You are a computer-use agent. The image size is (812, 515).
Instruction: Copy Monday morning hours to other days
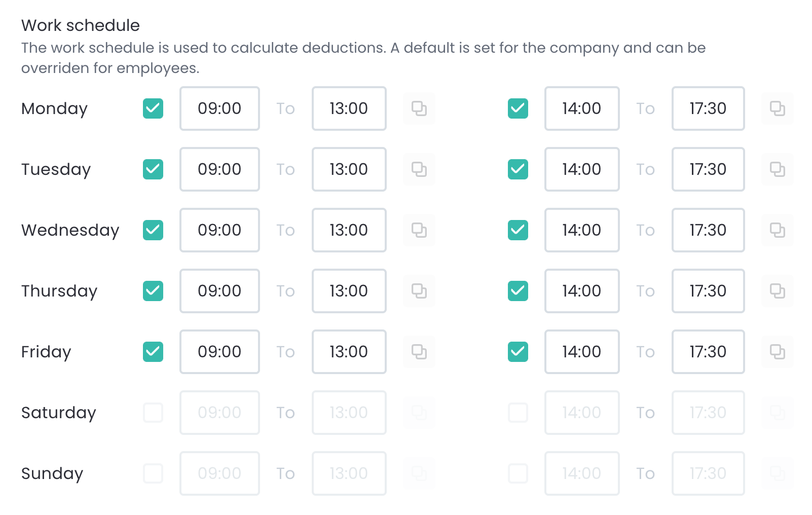[419, 108]
